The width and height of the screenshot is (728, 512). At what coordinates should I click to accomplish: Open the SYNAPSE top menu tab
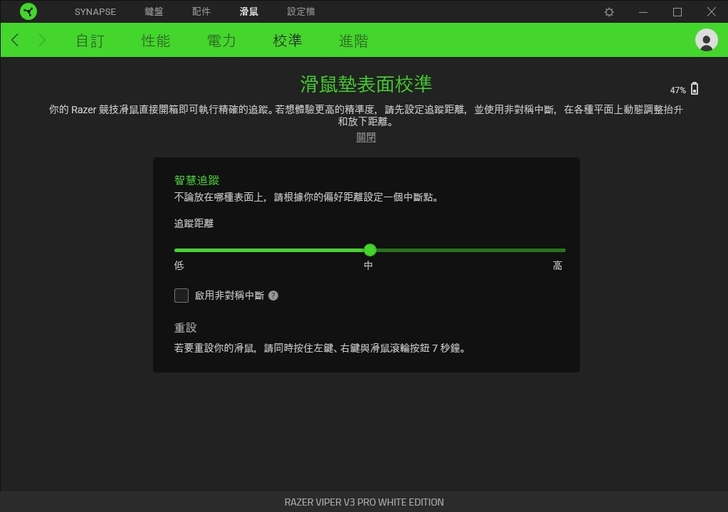click(x=95, y=12)
